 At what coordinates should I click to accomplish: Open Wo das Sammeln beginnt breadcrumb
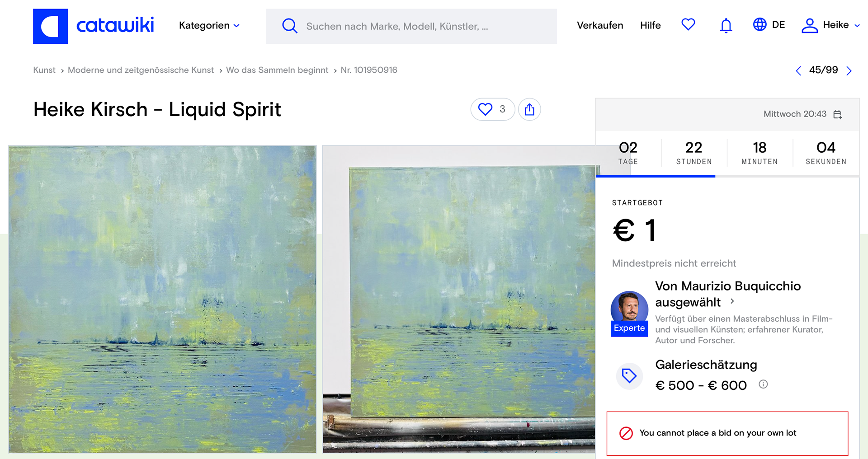tap(277, 70)
